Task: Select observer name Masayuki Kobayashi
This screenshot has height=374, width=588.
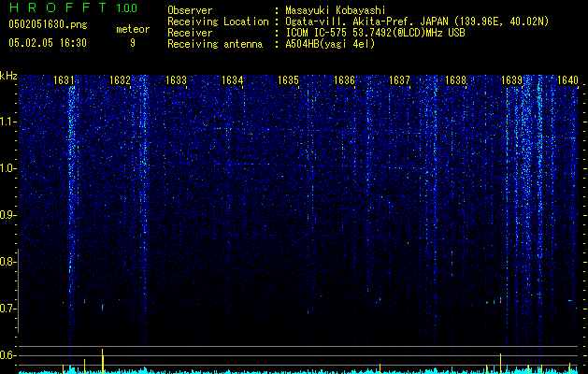Action: 335,10
